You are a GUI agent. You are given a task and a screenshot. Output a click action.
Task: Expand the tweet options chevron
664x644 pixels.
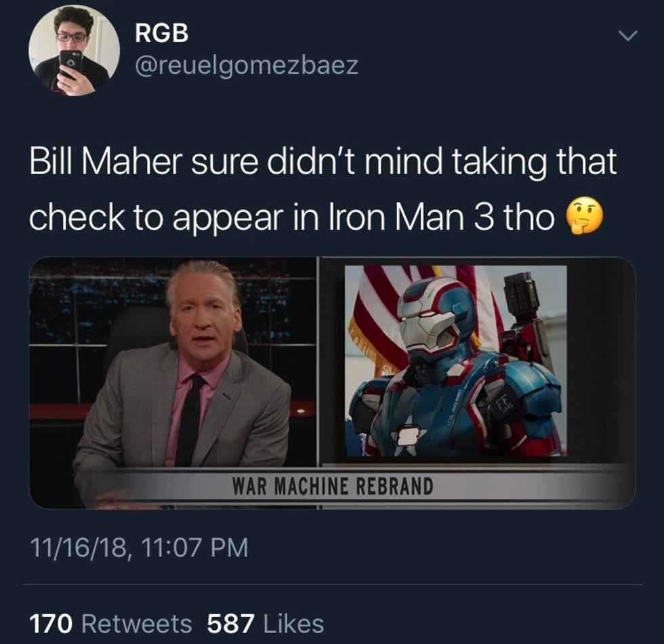(x=627, y=37)
